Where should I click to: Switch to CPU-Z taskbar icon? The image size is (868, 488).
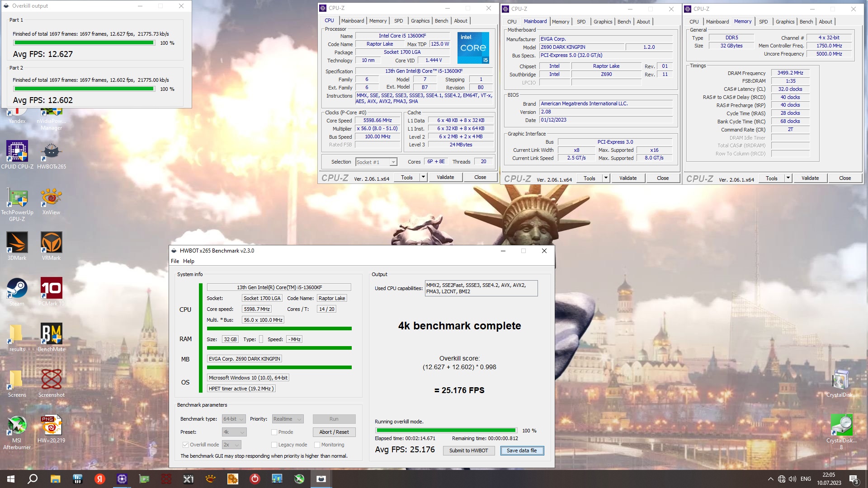pyautogui.click(x=122, y=479)
